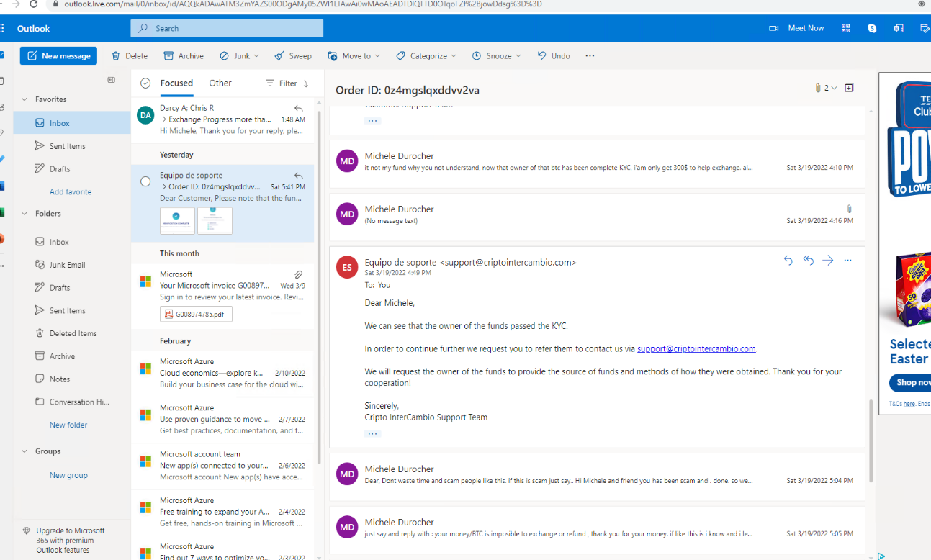Collapse the Groups section
931x560 pixels.
point(24,451)
